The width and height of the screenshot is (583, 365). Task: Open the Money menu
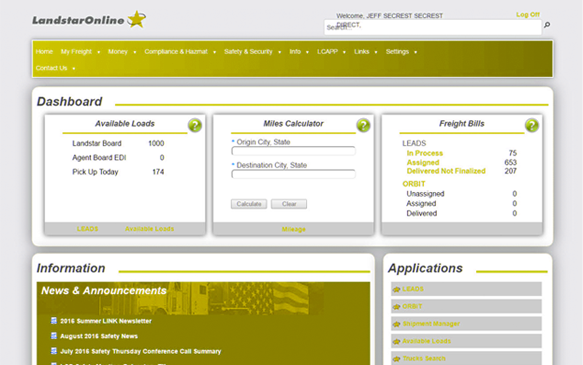[122, 52]
